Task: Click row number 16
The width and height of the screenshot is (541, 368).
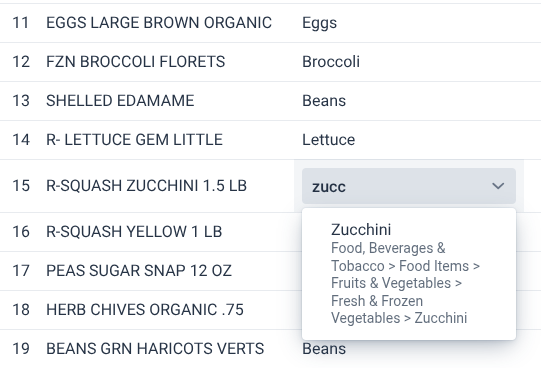Action: tap(21, 232)
